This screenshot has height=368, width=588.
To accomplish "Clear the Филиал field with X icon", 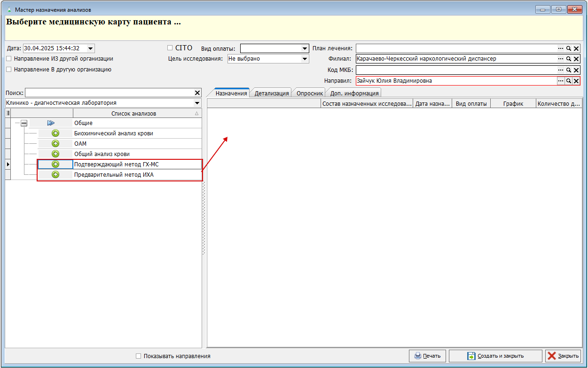I will point(576,59).
